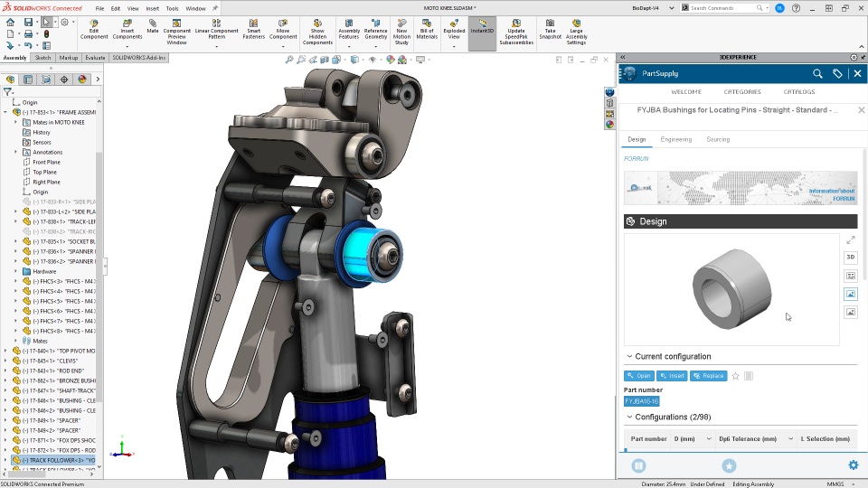Open the ConfigurationManager tab

46,80
